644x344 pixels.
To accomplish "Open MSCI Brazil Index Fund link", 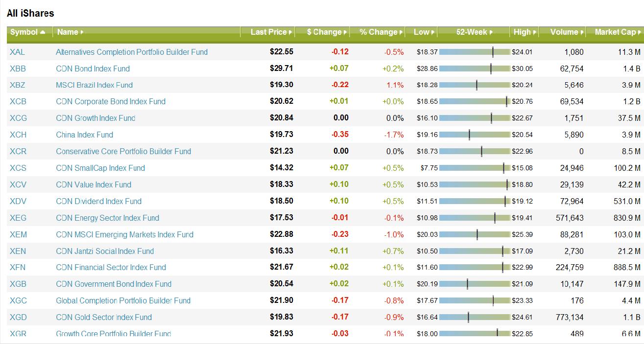I will (95, 85).
